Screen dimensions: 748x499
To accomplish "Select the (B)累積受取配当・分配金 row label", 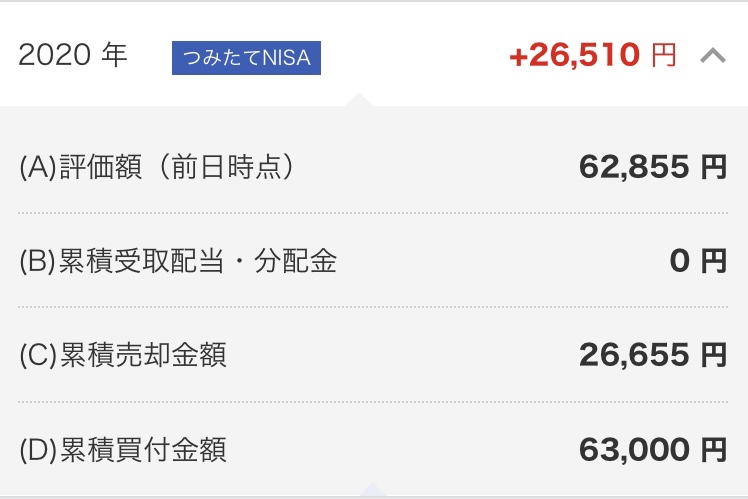I will 178,261.
